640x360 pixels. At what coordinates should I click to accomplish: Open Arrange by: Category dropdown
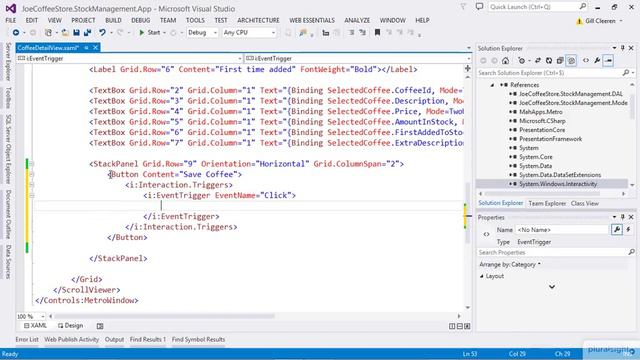pos(510,264)
